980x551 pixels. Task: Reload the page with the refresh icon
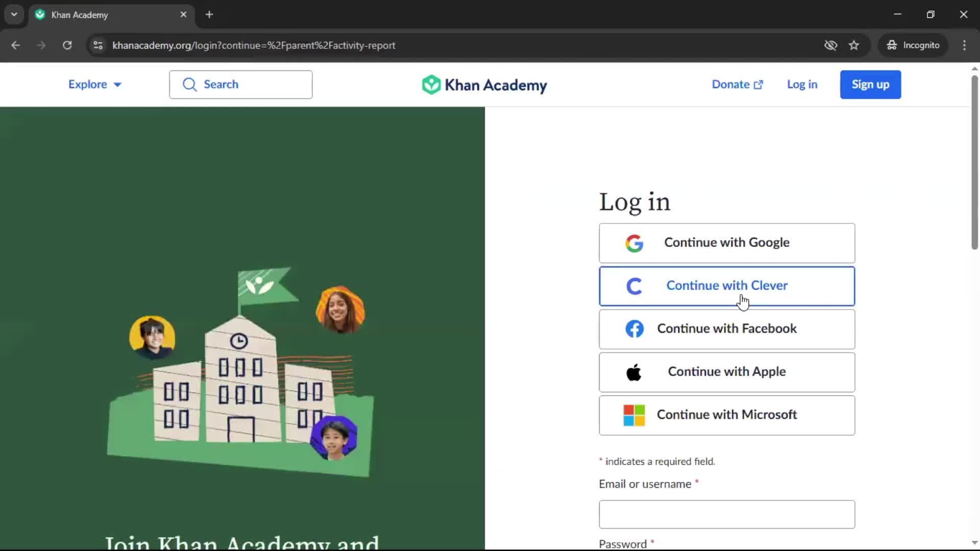pos(67,45)
